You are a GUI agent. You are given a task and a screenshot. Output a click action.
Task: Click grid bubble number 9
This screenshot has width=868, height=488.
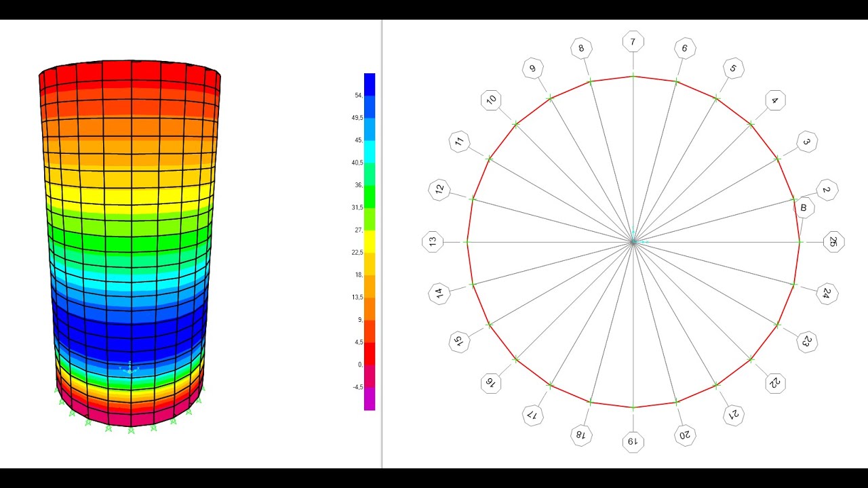click(x=533, y=68)
